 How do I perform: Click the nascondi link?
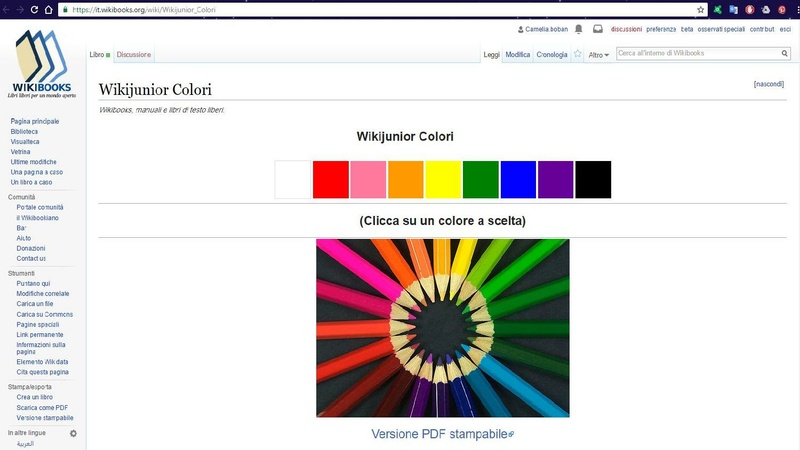pyautogui.click(x=768, y=84)
